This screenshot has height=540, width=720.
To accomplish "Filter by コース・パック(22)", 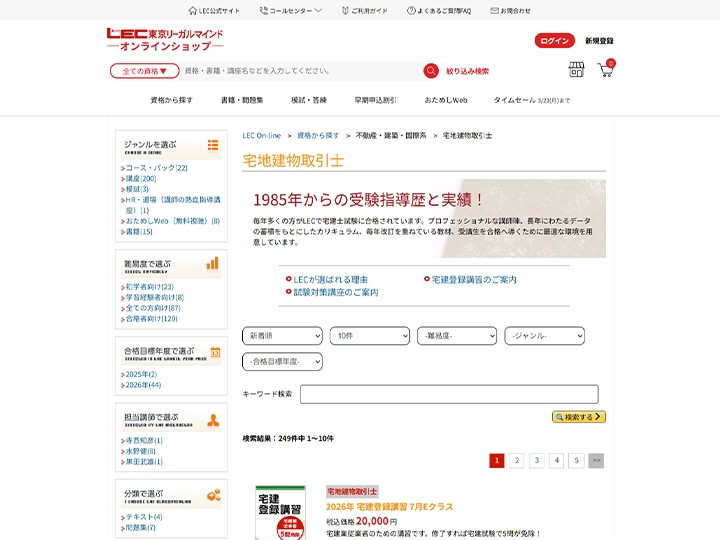I will [157, 168].
